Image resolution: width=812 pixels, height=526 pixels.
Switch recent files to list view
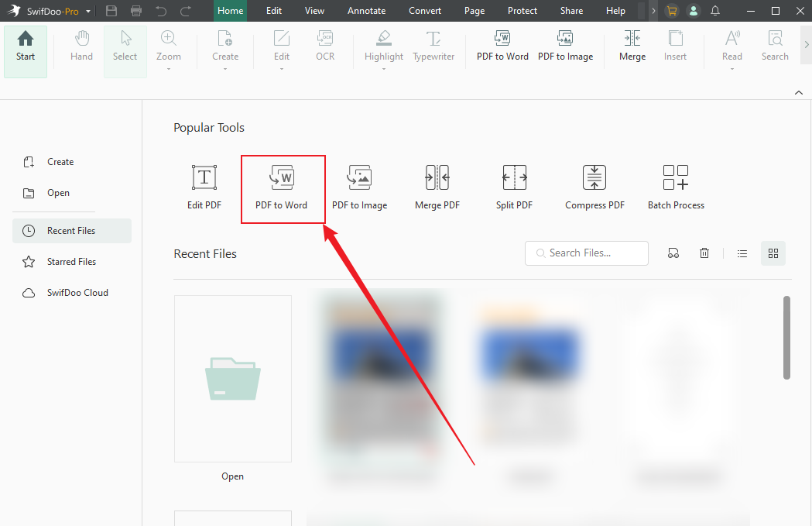[x=742, y=253]
